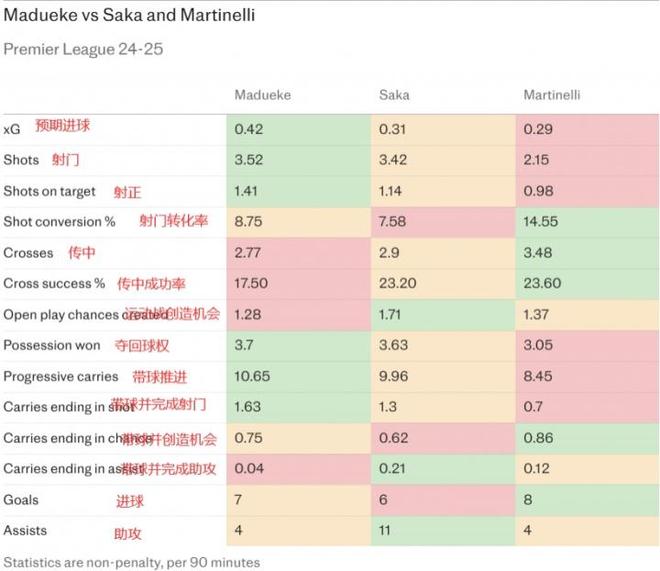This screenshot has height=571, width=660.
Task: Click Martinelli's carries ending in shot 0.7
Action: (x=533, y=406)
